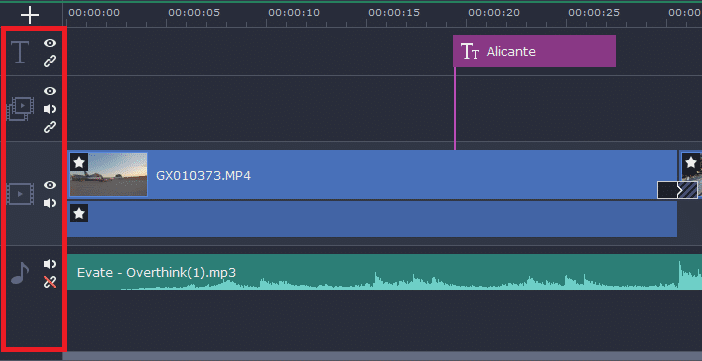Screen dimensions: 702x361
Task: Click the GX010373.MP4 clip thumbnail
Action: tap(108, 175)
